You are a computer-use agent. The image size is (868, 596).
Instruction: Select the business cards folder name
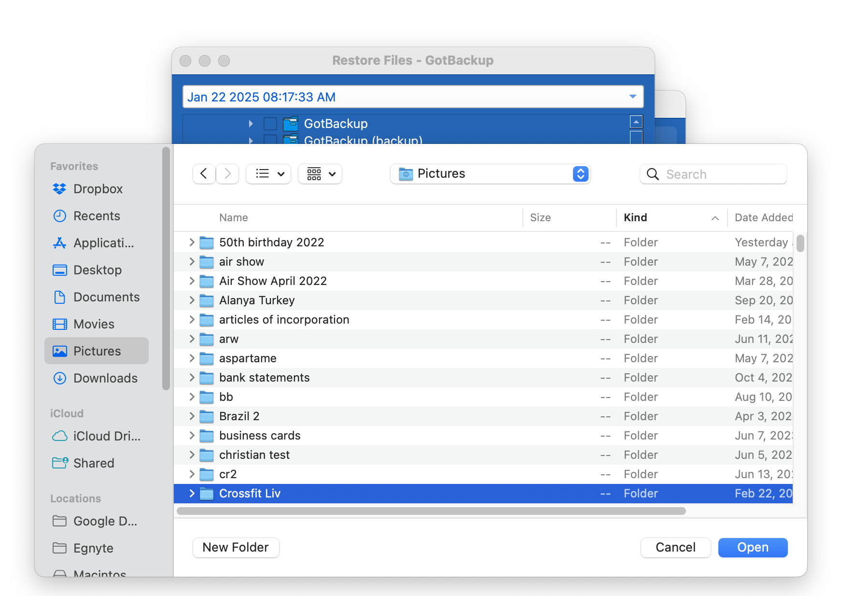point(260,436)
